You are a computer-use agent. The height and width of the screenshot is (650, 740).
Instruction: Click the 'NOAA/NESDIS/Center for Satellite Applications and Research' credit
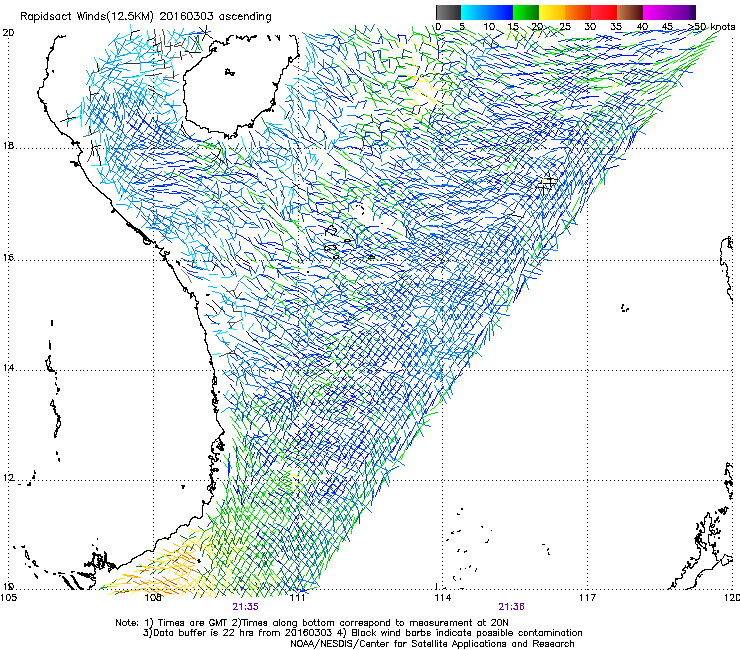pos(432,644)
